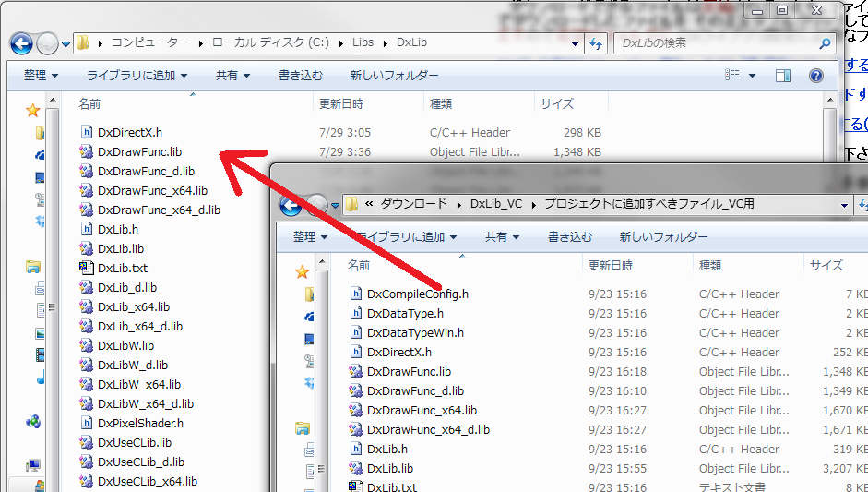Select DxLibW_x64.lib in DxLib window
868x492 pixels.
(x=139, y=385)
